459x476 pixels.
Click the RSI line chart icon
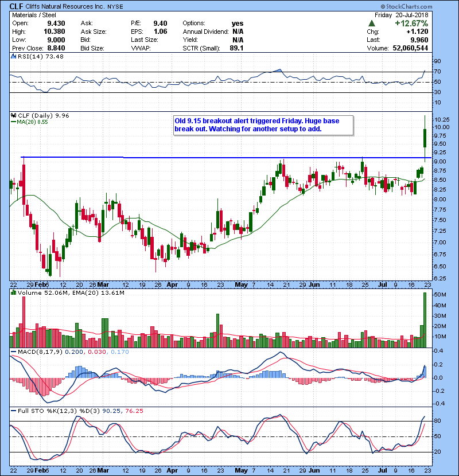pyautogui.click(x=13, y=56)
